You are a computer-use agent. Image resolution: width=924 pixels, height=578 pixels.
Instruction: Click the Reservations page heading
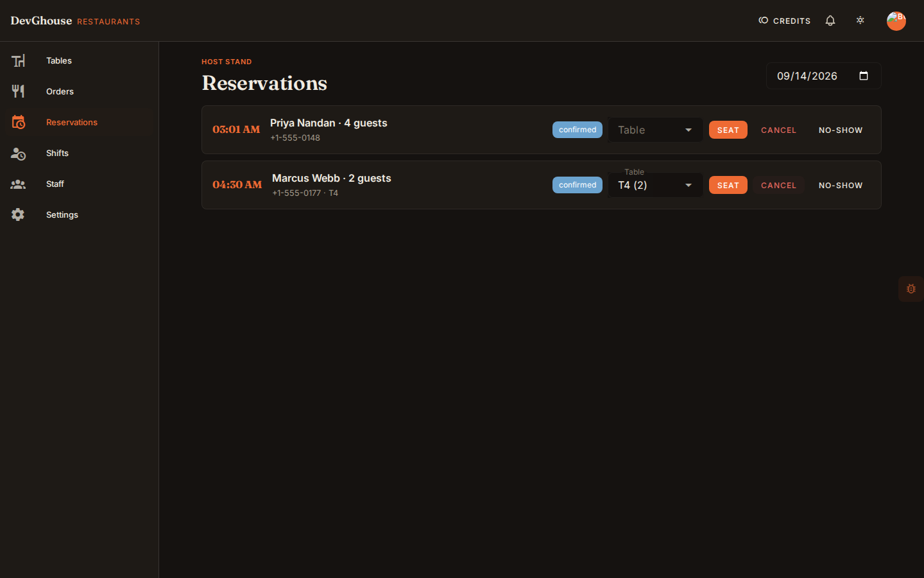[x=264, y=83]
